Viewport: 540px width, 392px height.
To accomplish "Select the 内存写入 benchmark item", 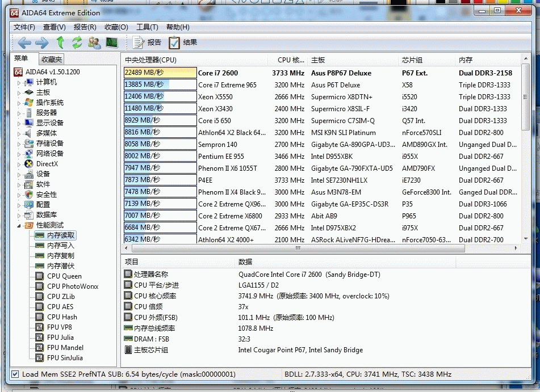I will pyautogui.click(x=60, y=246).
